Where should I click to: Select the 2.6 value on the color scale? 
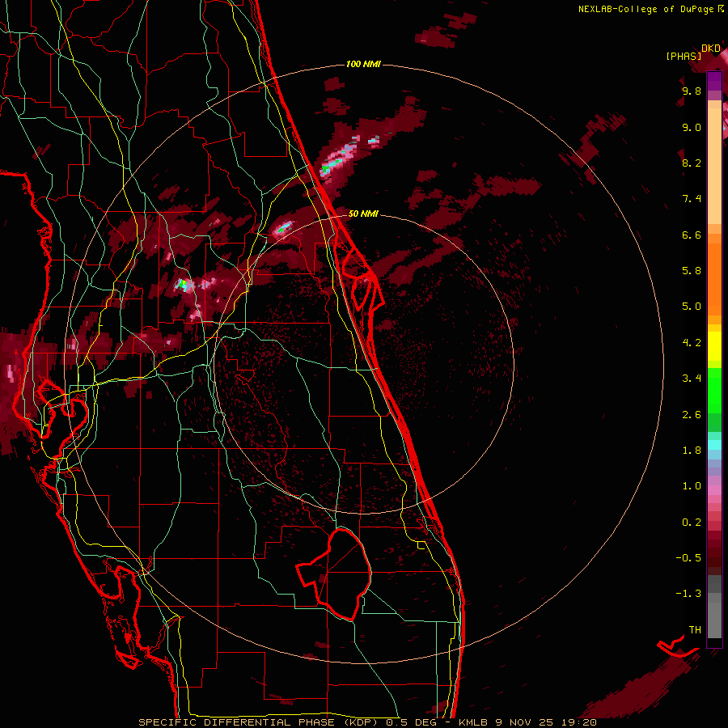point(692,415)
